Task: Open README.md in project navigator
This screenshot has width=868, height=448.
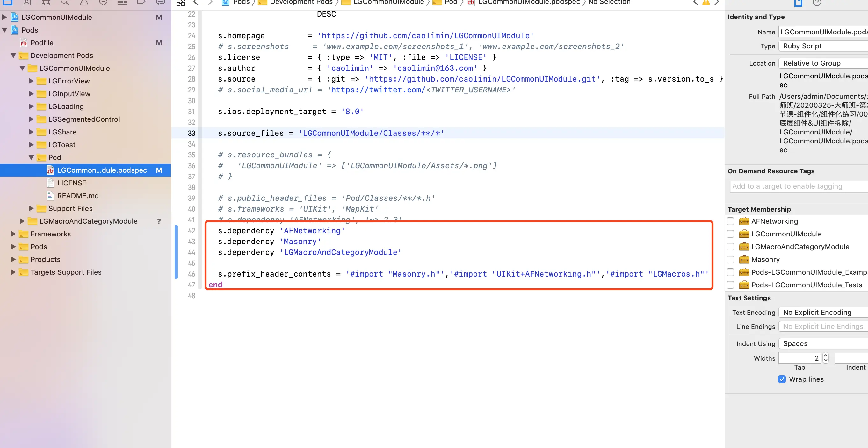Action: [77, 196]
